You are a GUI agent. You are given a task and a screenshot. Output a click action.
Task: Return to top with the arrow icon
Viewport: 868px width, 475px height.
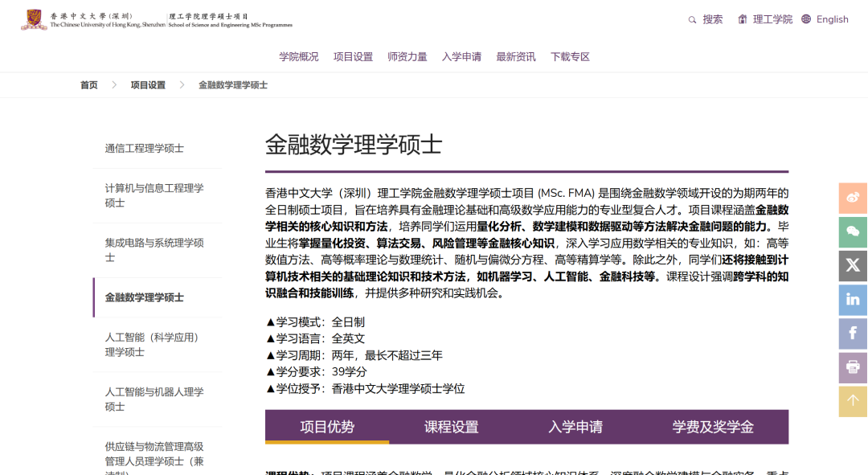(853, 401)
